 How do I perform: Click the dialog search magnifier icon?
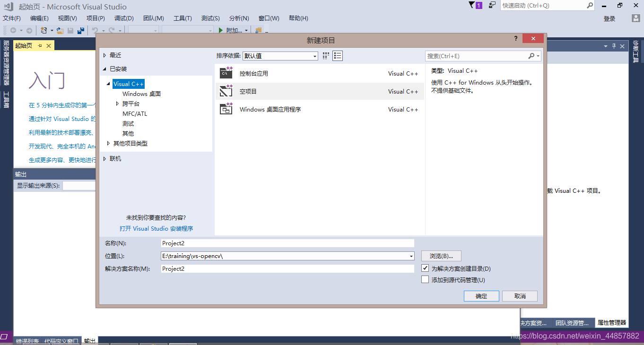coord(531,56)
